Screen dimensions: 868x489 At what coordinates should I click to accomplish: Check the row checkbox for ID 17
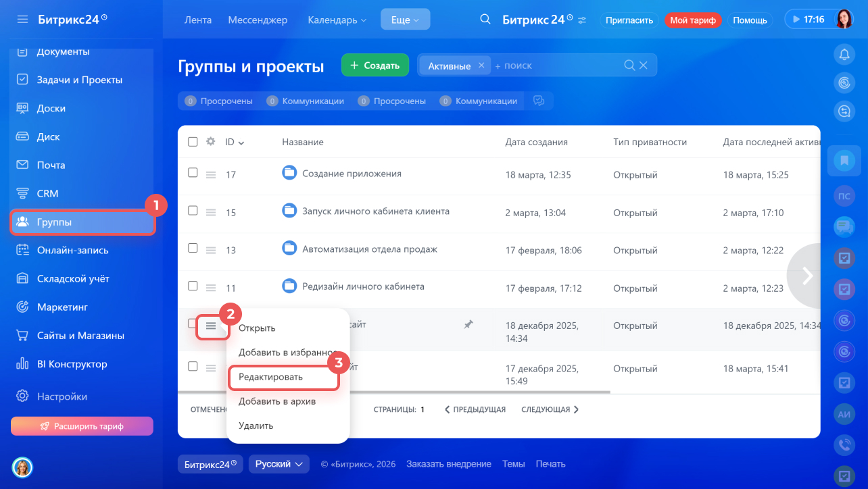pos(193,172)
